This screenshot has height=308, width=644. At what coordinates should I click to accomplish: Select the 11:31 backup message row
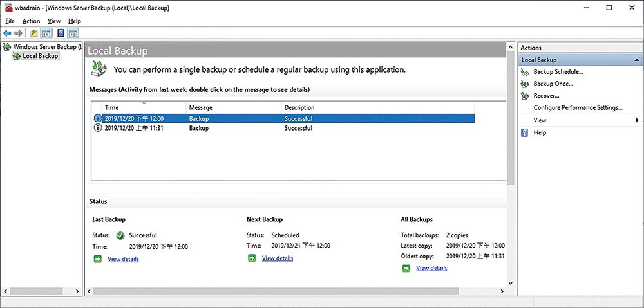284,128
